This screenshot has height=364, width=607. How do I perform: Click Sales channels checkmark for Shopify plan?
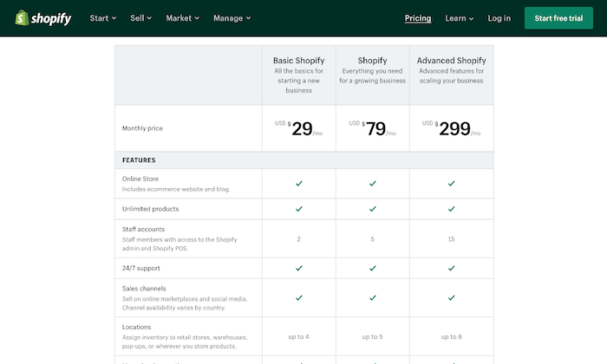coord(372,298)
